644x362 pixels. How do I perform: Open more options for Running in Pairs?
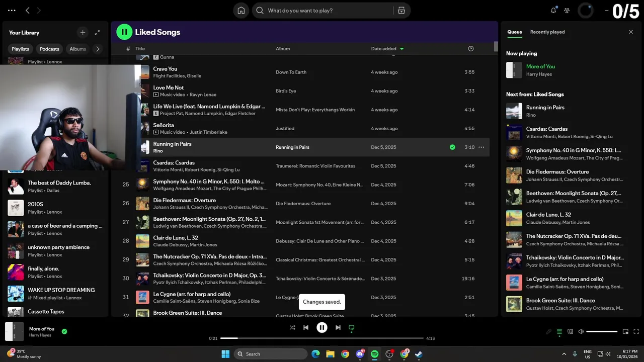point(481,147)
